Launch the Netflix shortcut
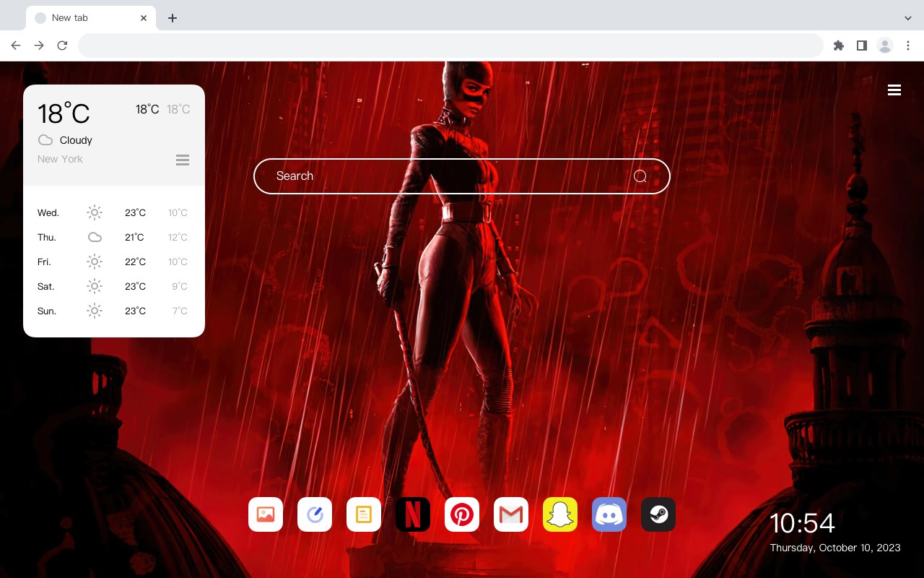Viewport: 924px width, 578px height. point(413,514)
